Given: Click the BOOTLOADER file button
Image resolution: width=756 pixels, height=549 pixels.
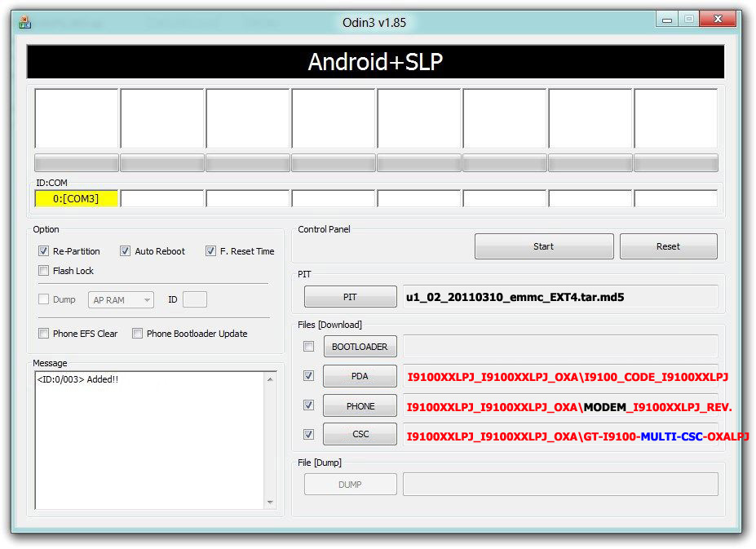Looking at the screenshot, I should (360, 347).
